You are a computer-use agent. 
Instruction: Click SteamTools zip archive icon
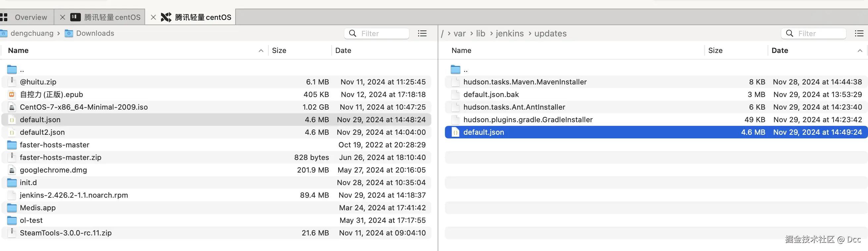[x=12, y=233]
